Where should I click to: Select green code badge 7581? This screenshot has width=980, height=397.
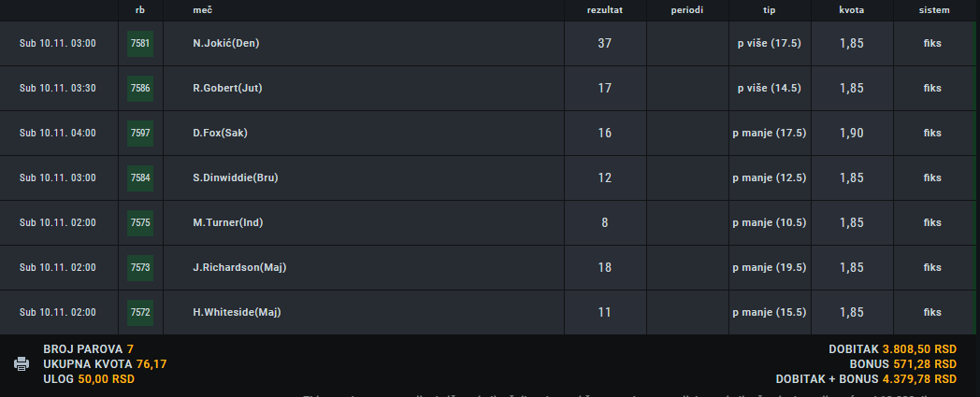[140, 44]
